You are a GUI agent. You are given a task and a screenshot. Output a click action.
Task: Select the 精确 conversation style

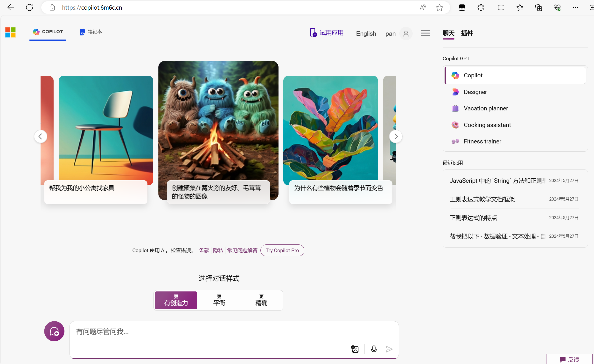pos(261,300)
